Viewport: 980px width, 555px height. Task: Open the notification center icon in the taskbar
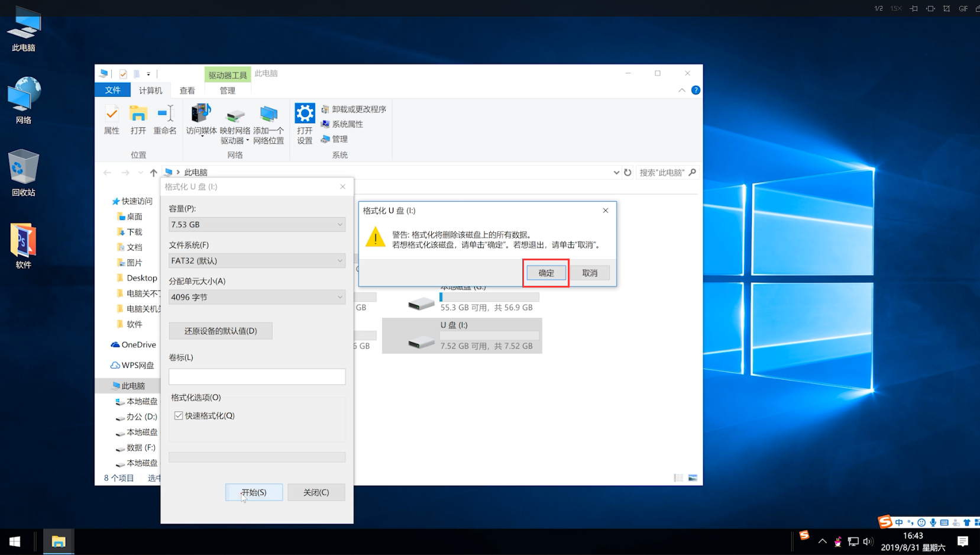(x=963, y=541)
